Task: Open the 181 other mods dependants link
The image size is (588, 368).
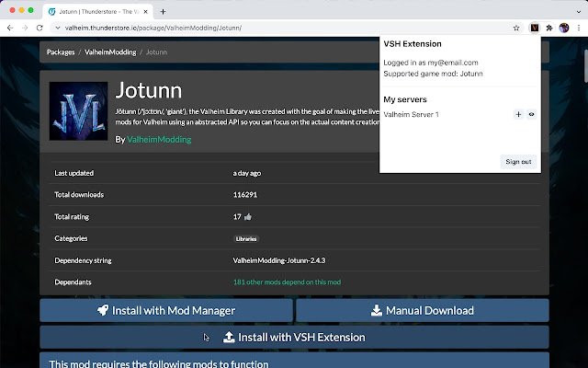Action: tap(287, 282)
